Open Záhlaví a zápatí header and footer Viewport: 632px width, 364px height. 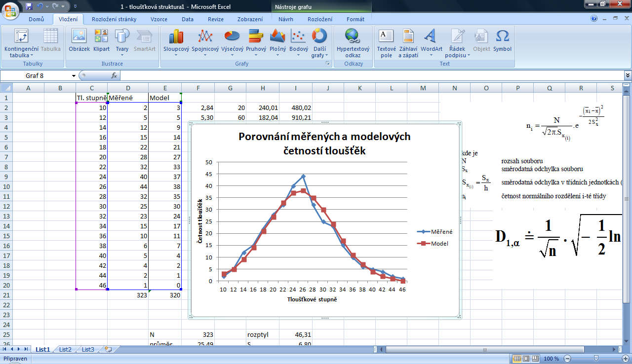tap(408, 43)
